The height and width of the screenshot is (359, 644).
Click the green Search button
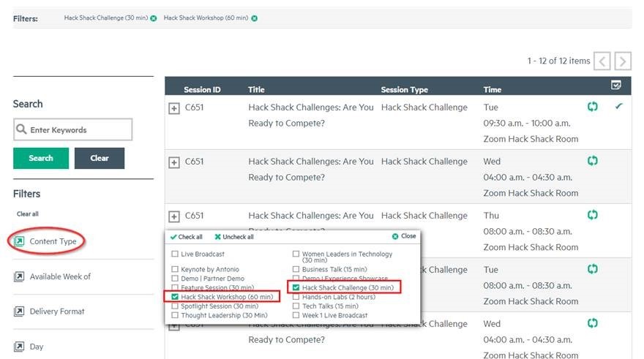(x=41, y=158)
